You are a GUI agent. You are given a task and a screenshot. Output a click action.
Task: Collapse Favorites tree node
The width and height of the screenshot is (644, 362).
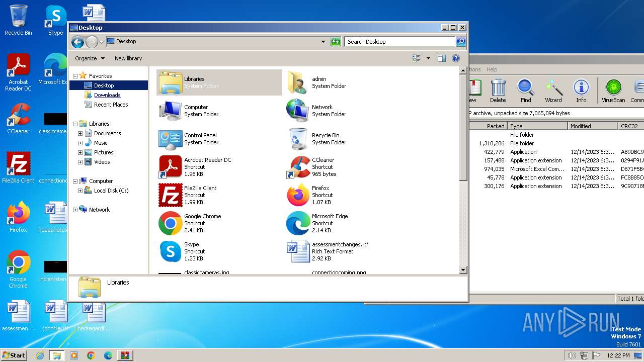pyautogui.click(x=75, y=76)
